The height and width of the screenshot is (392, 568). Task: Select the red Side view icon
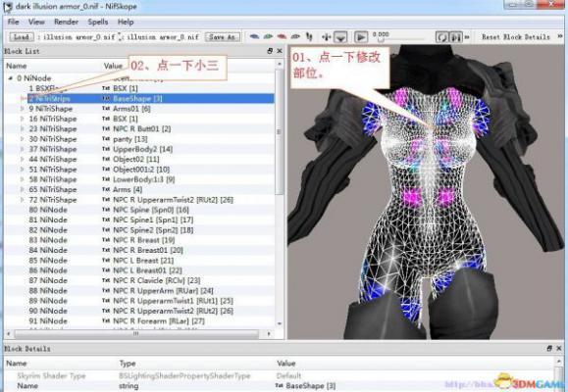(x=282, y=36)
